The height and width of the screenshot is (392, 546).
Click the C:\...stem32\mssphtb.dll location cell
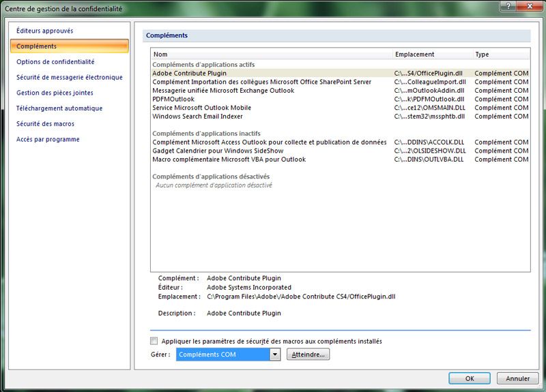429,117
